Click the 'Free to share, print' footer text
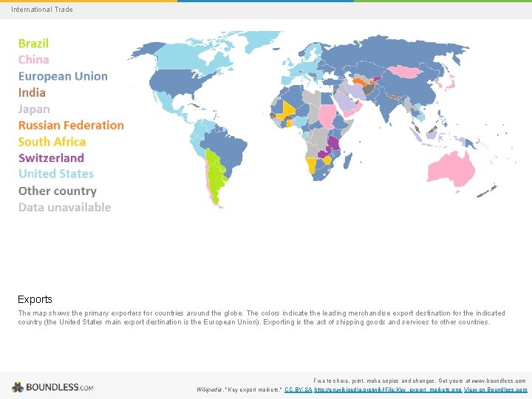 pyautogui.click(x=420, y=381)
